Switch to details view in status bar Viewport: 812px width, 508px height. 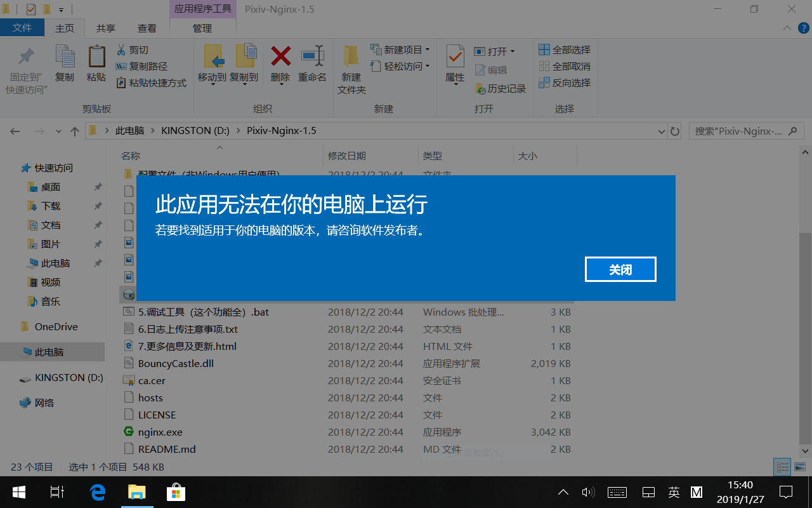tap(783, 467)
